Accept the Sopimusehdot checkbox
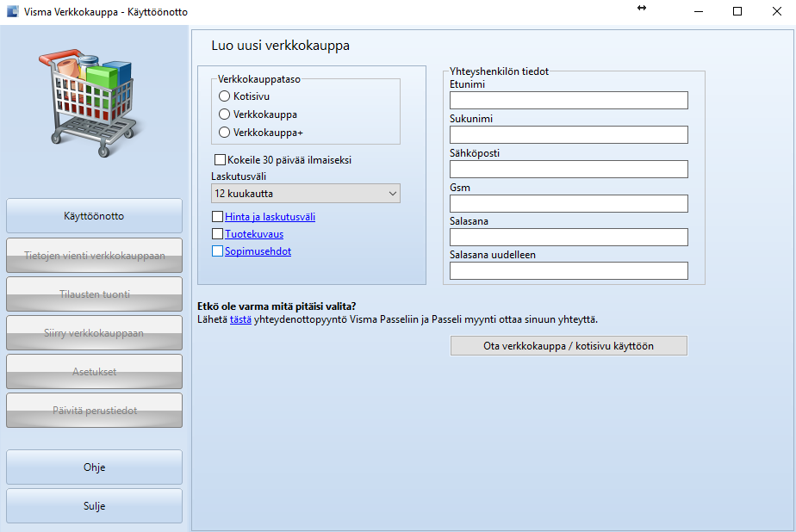 (x=217, y=251)
